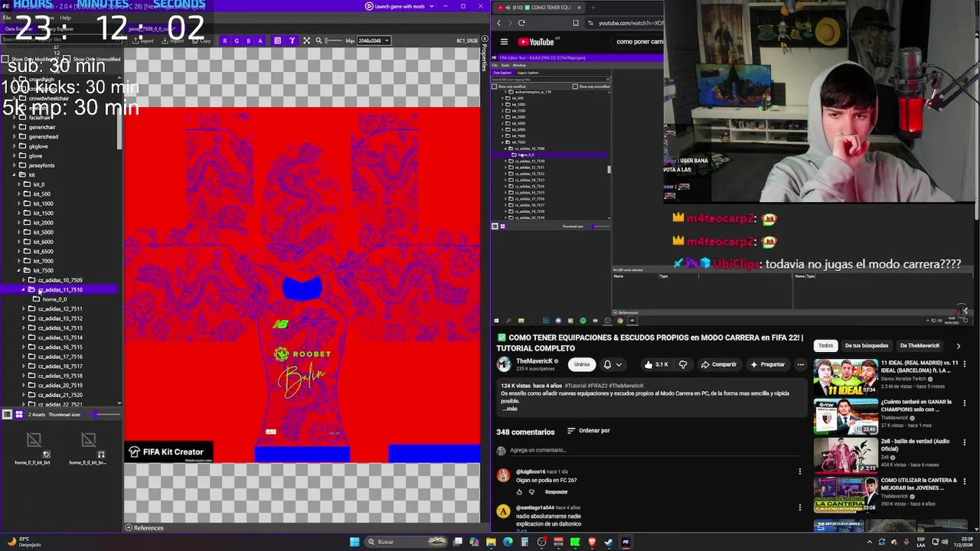Expand the kit_5000 folder
The width and height of the screenshot is (980, 551).
tap(19, 232)
